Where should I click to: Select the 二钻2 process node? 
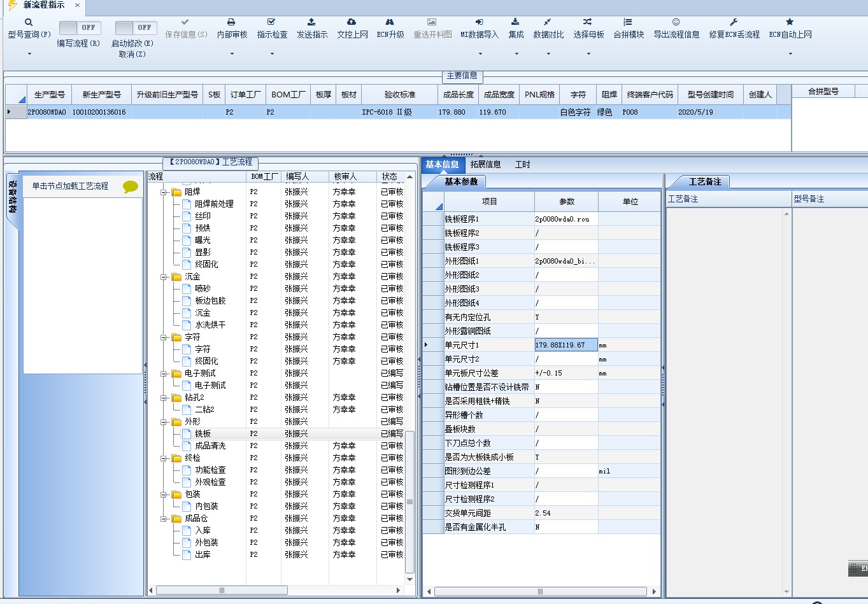pos(204,409)
